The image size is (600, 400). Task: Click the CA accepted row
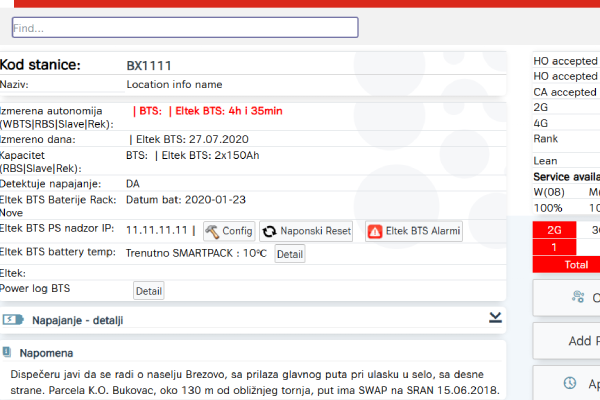click(x=566, y=92)
